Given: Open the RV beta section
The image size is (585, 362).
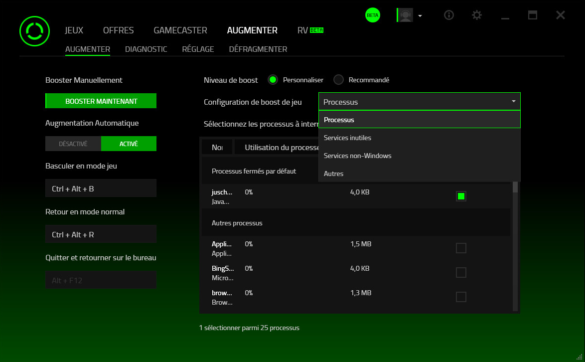Looking at the screenshot, I should click(x=310, y=30).
